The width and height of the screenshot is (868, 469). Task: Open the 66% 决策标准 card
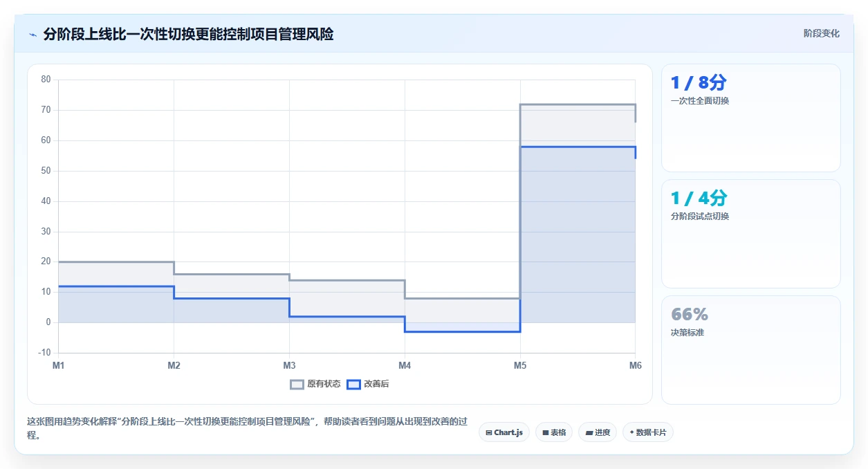coord(751,350)
